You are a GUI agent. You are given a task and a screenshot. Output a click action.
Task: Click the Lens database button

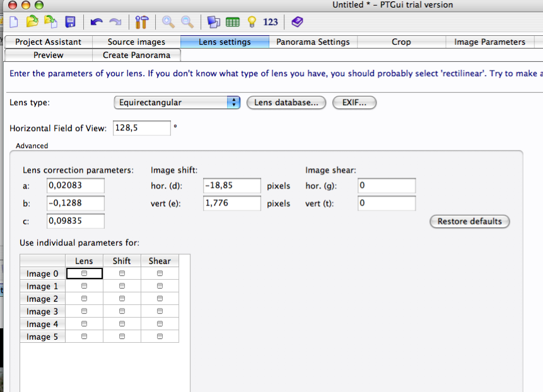pyautogui.click(x=286, y=102)
